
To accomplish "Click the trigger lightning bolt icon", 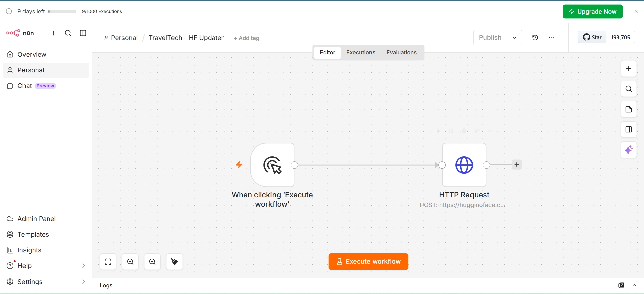I will [239, 165].
